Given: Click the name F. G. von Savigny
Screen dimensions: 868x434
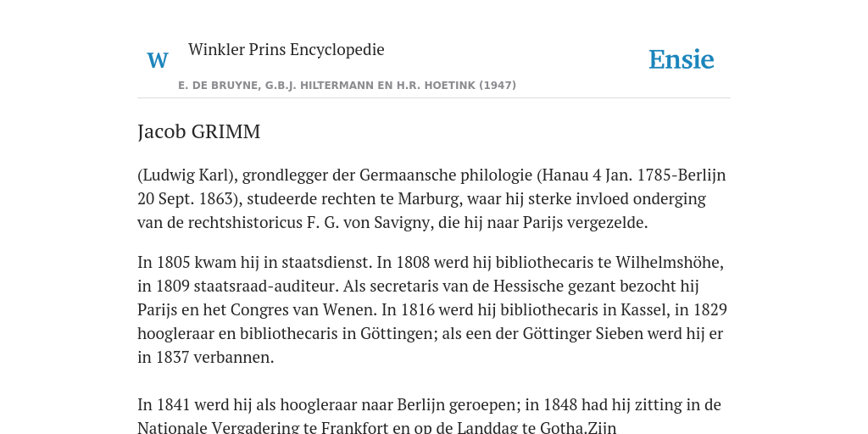Looking at the screenshot, I should point(370,223).
